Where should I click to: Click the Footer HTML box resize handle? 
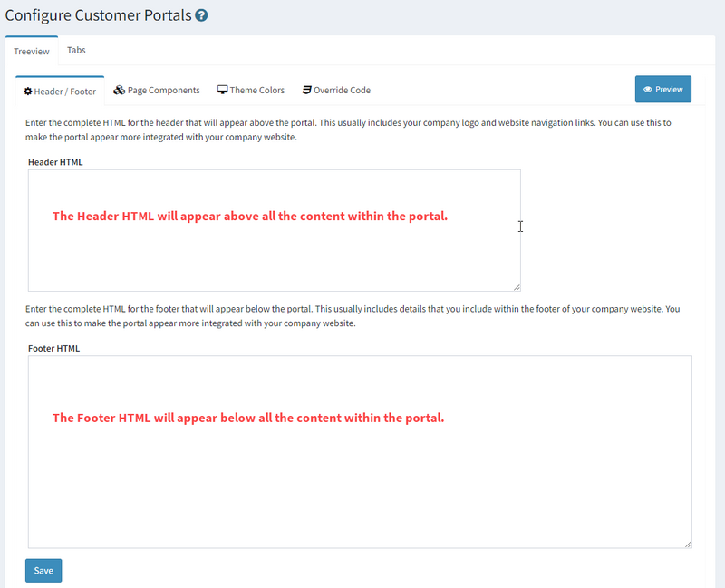pos(688,544)
